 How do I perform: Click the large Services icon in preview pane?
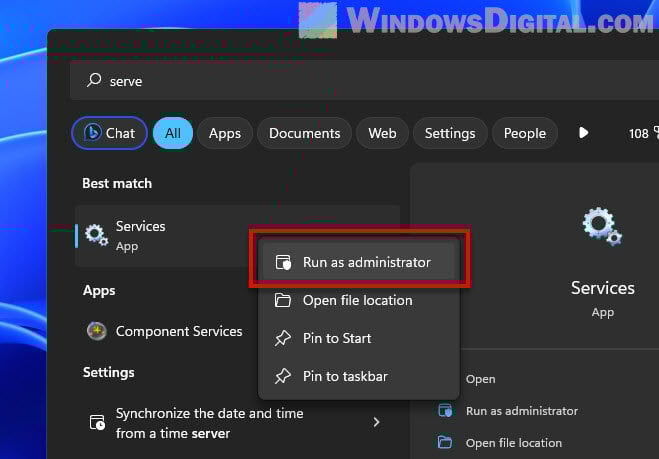[x=602, y=226]
